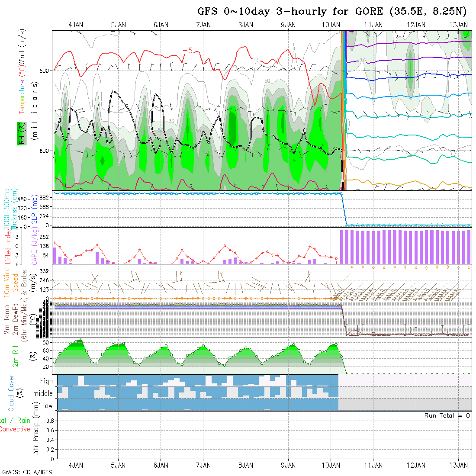476x476 pixels.
Task: Click the '7JAN' label on the bottom date axis
Action: tap(203, 465)
